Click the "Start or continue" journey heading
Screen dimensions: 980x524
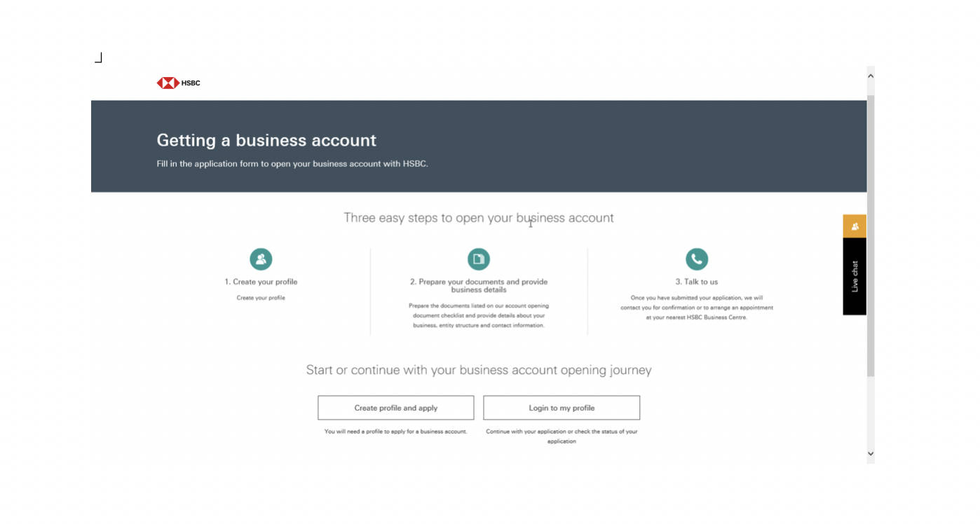(479, 370)
